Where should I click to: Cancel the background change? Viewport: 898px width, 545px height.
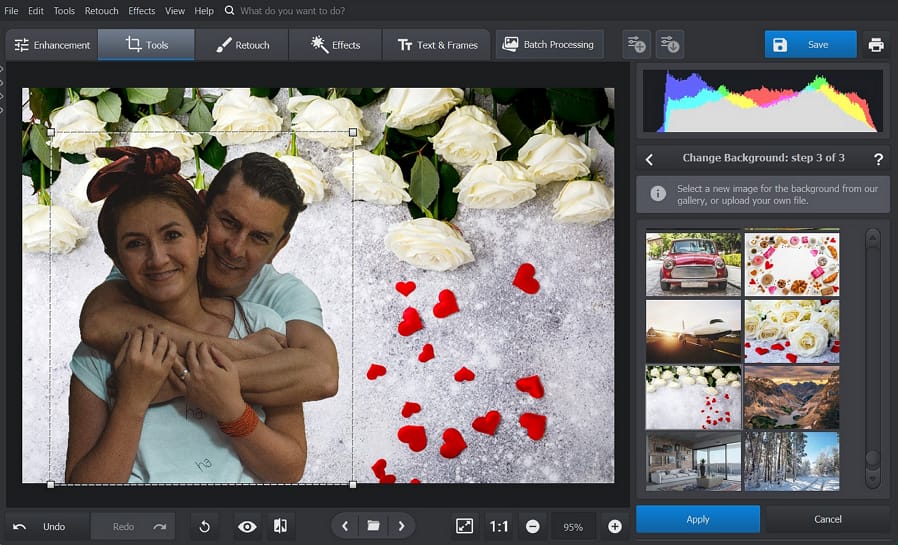pos(828,519)
